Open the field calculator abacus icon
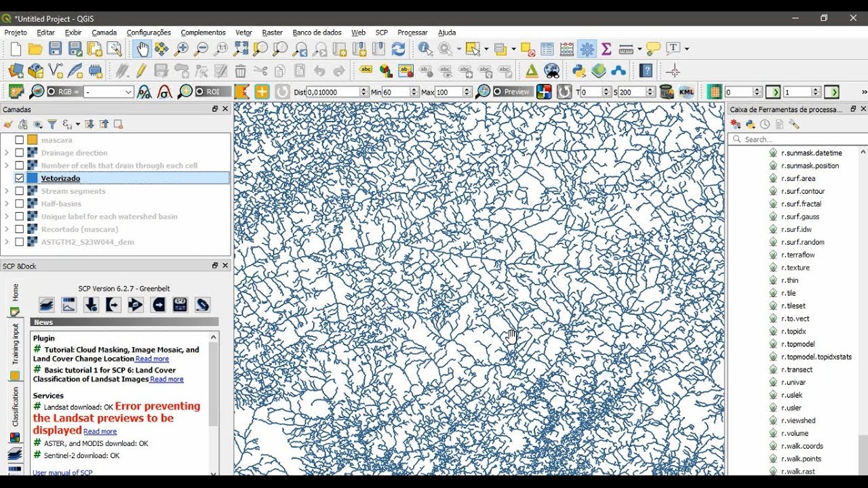 point(566,49)
